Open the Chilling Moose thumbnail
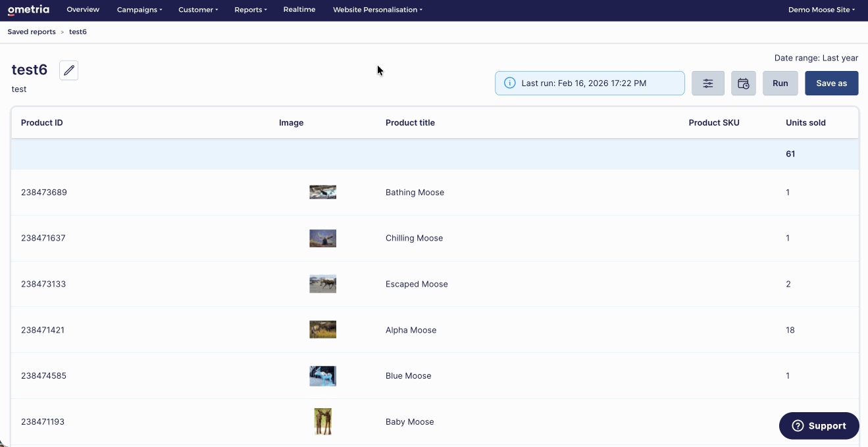This screenshot has width=868, height=447. coord(323,238)
